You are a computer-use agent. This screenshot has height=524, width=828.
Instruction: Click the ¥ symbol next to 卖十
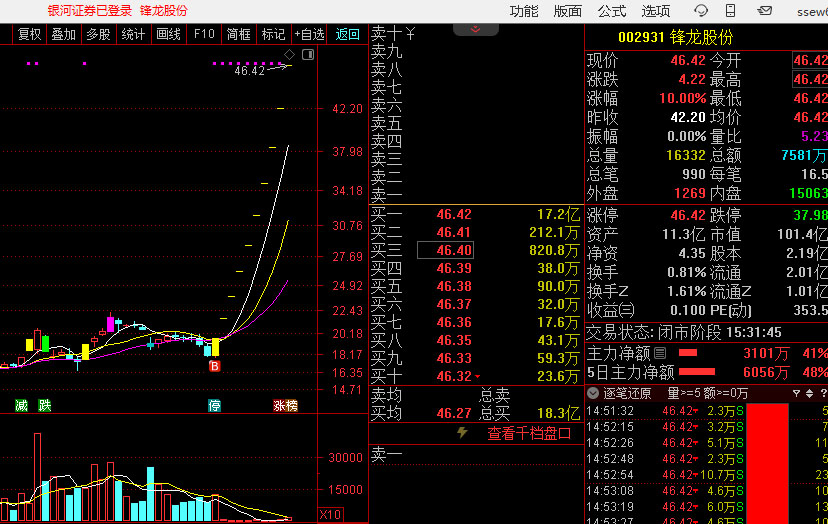coord(410,34)
